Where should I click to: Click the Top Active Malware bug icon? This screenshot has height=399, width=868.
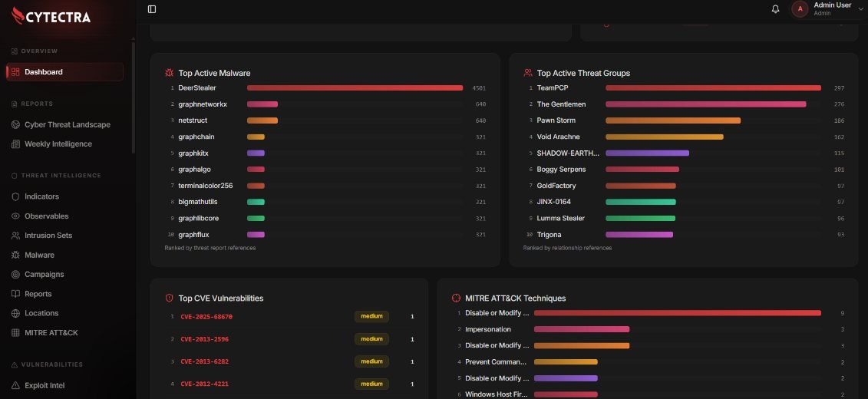click(170, 72)
